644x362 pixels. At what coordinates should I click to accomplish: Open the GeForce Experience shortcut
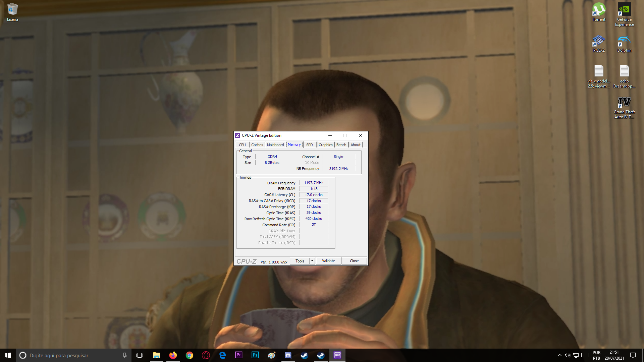(x=624, y=14)
